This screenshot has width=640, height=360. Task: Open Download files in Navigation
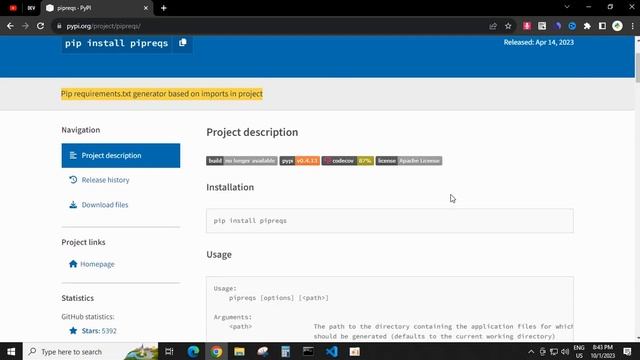[x=104, y=205]
